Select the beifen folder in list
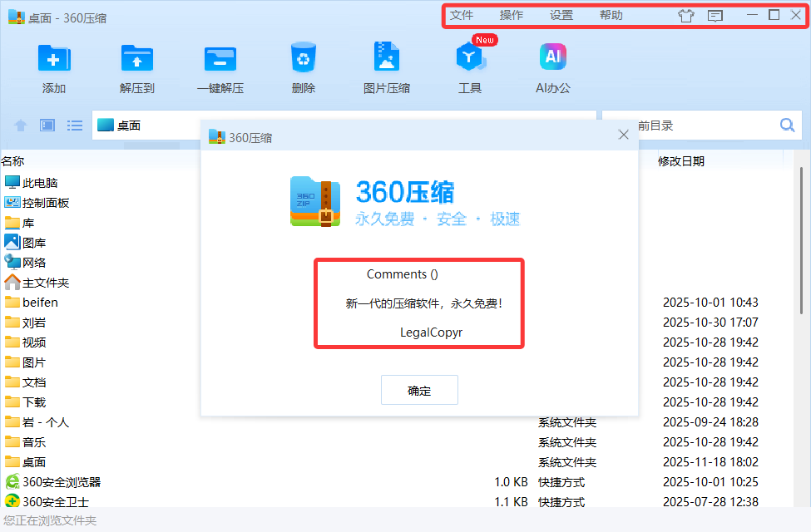 [40, 303]
